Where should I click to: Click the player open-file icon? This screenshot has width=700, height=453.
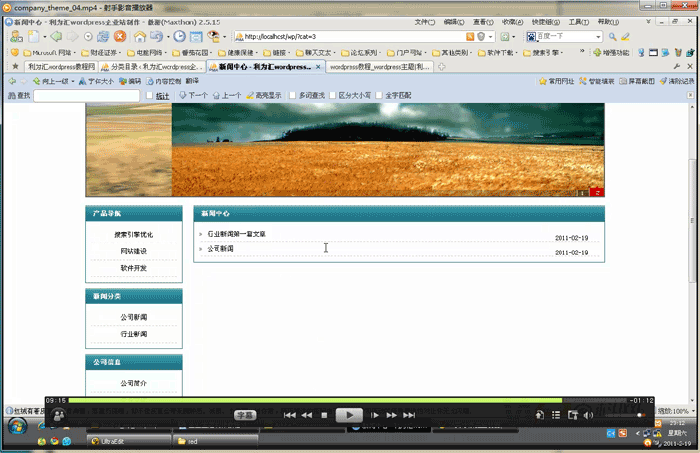(540, 416)
